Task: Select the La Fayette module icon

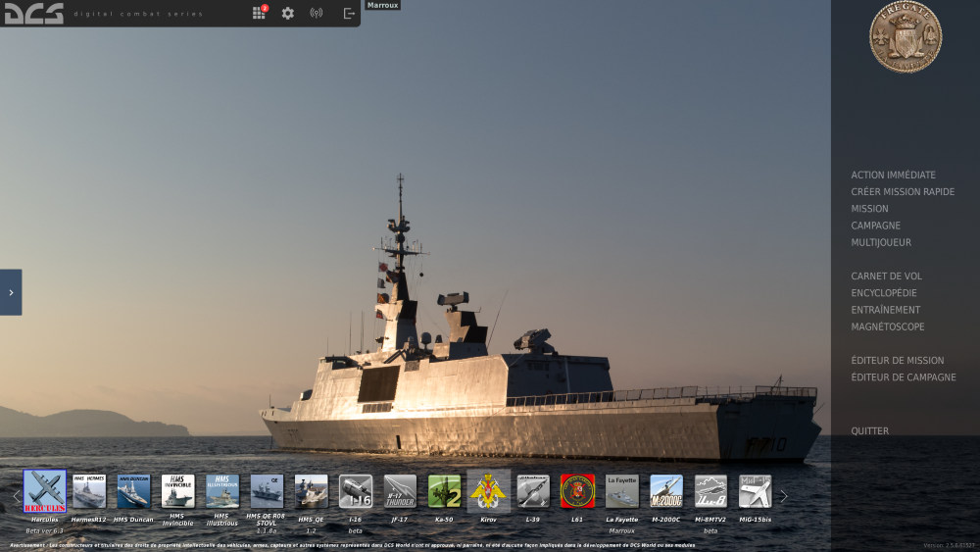Action: pos(621,491)
